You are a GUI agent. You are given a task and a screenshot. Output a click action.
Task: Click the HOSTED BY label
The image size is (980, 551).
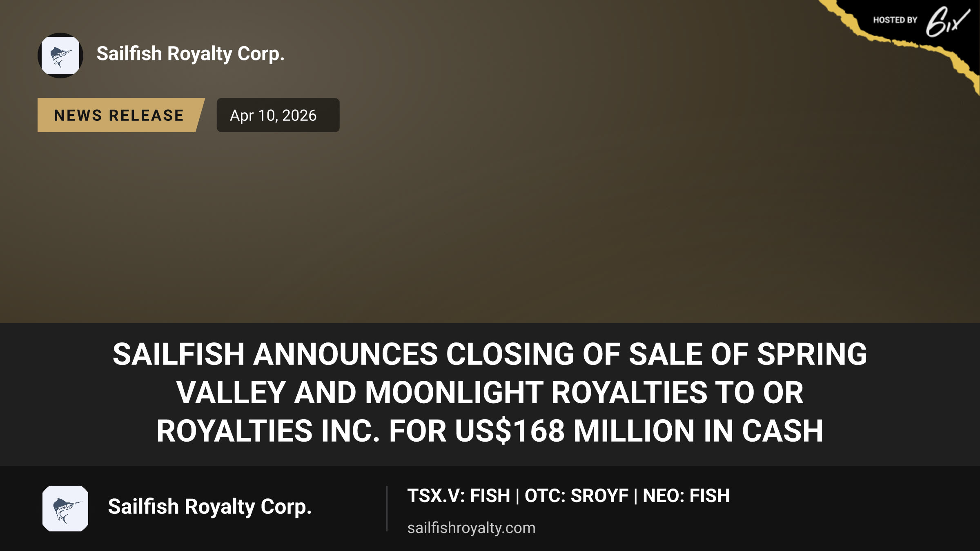click(895, 20)
